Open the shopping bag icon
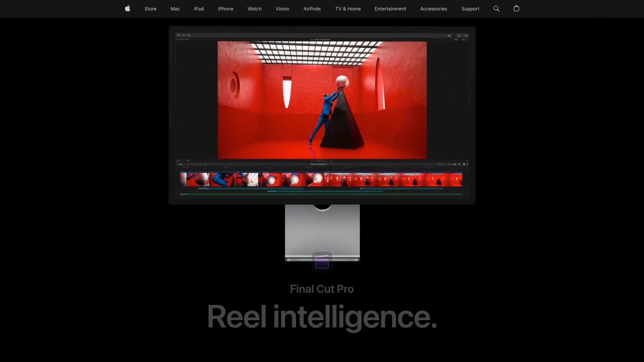 (x=516, y=8)
